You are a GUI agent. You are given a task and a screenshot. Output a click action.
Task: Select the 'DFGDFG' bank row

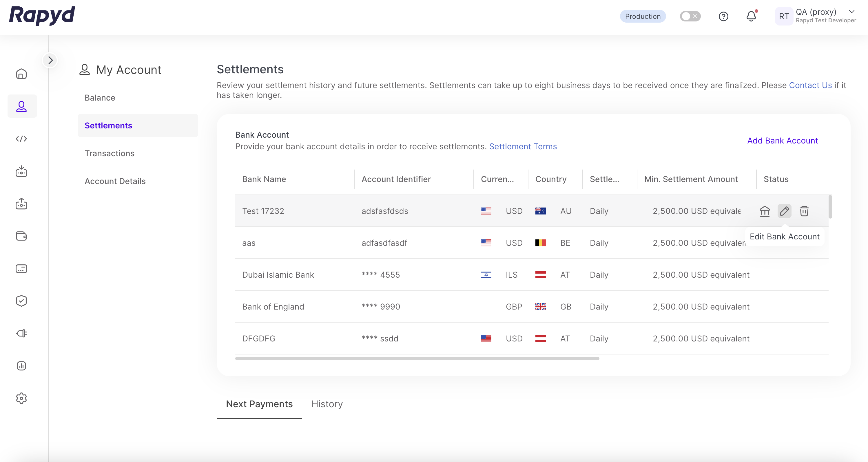pos(532,338)
